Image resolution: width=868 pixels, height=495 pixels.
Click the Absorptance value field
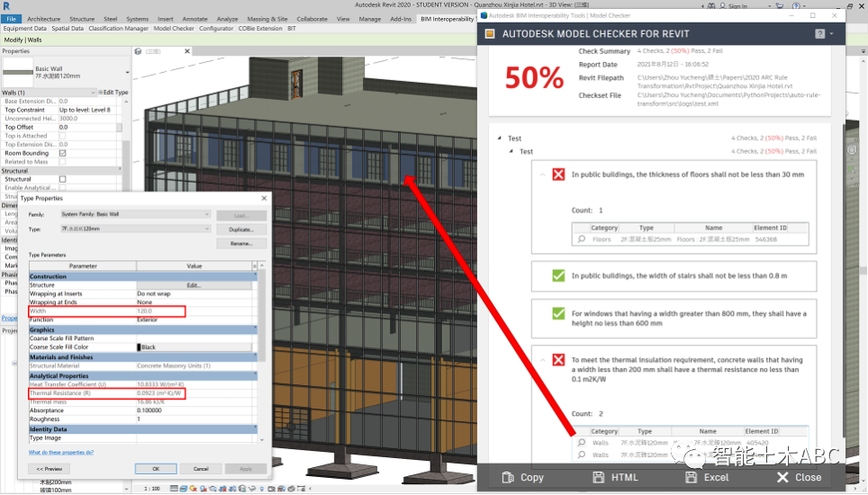(195, 409)
